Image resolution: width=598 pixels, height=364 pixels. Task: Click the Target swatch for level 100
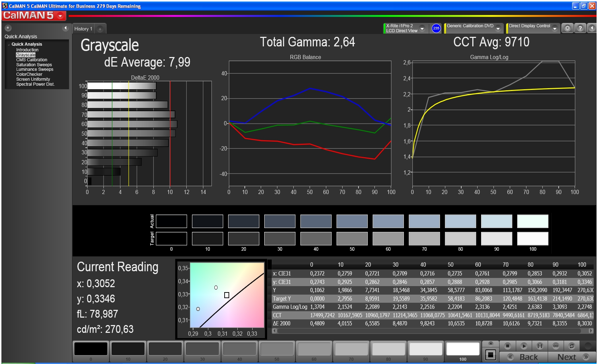point(532,239)
